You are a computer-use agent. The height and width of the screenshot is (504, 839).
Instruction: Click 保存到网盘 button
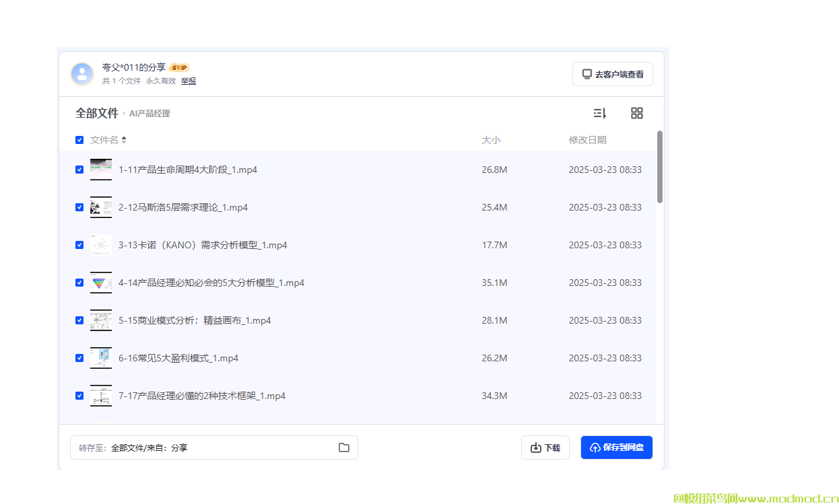tap(617, 447)
